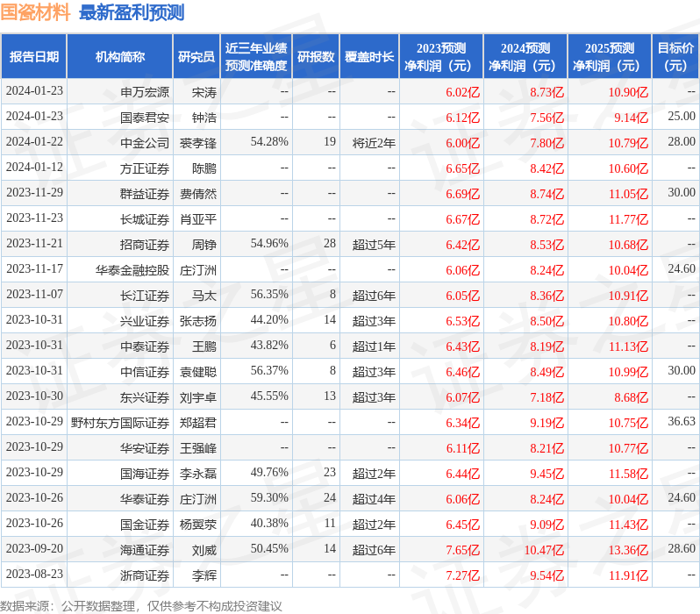Click the 国瓷材料 title text
This screenshot has width=700, height=614.
(35, 12)
